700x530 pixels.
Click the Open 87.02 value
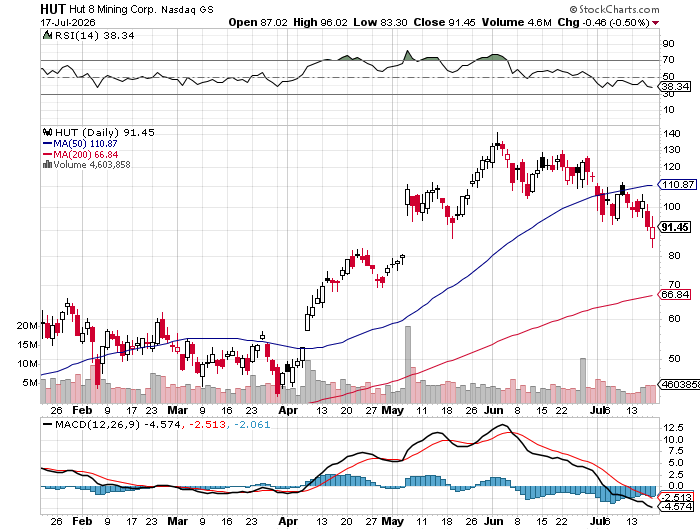(258, 22)
